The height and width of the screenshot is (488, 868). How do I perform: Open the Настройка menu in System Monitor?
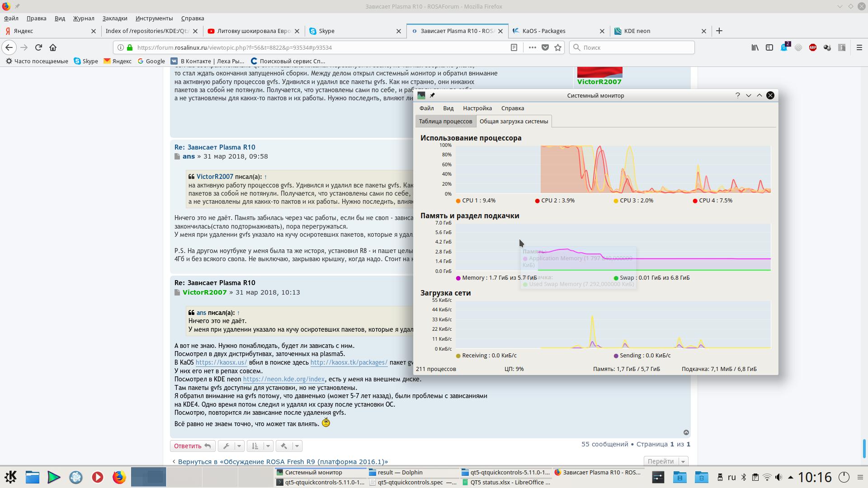[477, 108]
